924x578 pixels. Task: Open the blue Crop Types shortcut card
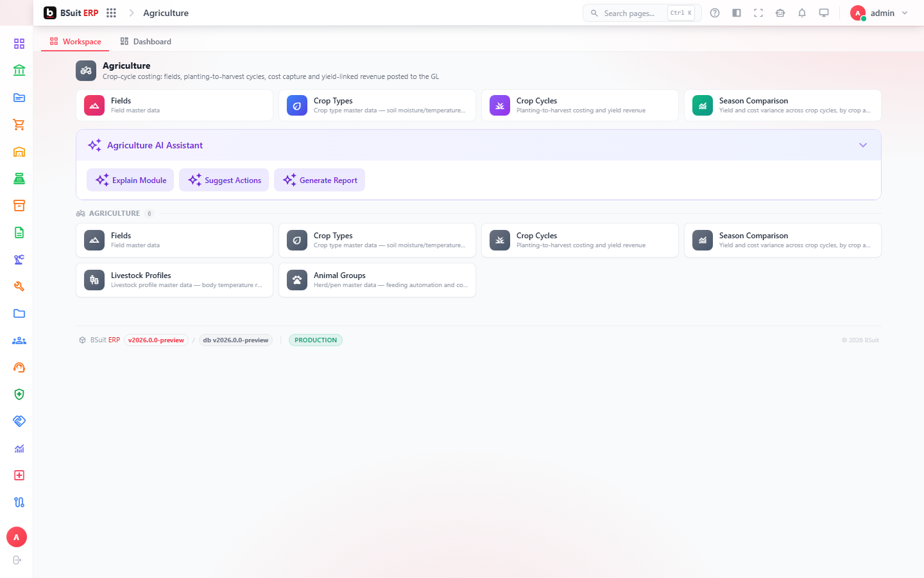[x=377, y=105]
